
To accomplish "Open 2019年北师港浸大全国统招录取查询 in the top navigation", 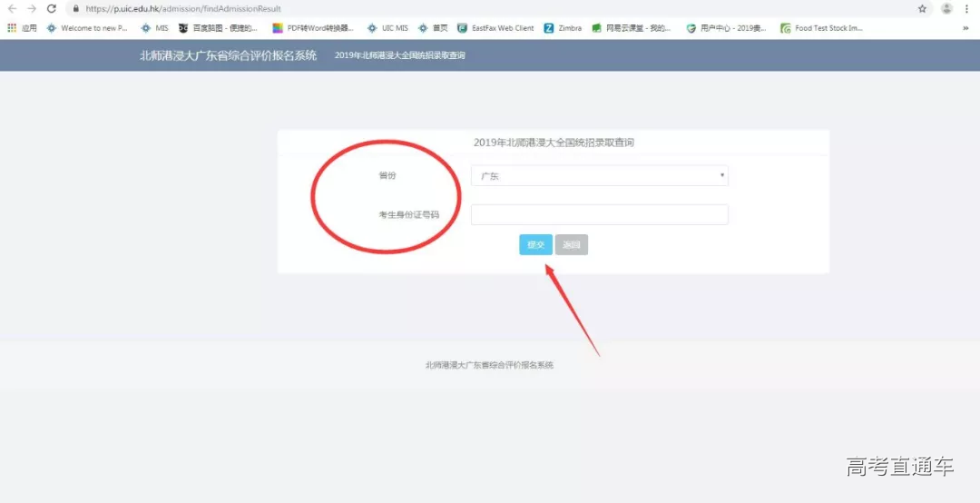I will [399, 55].
